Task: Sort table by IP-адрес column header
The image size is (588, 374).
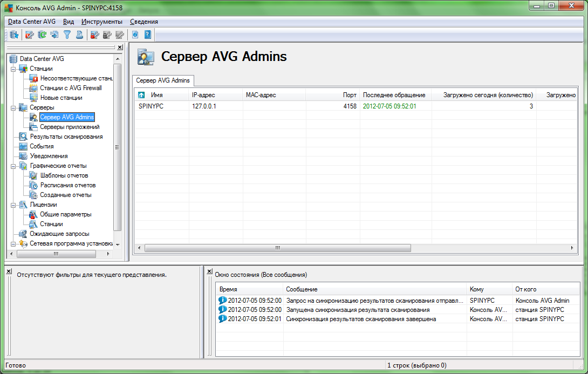Action: 216,95
